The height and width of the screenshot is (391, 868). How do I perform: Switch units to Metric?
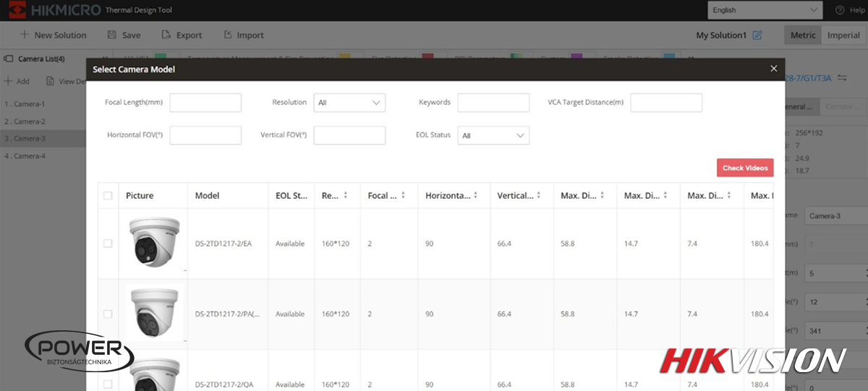pyautogui.click(x=803, y=35)
